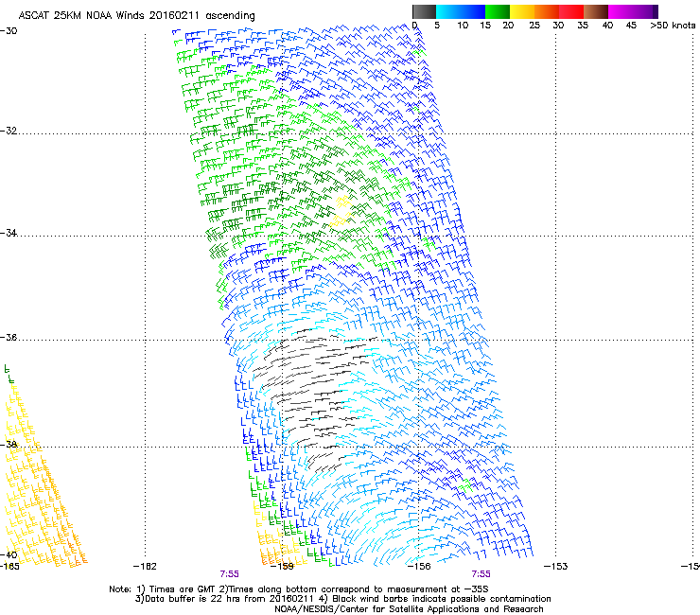The height and width of the screenshot is (615, 700).
Task: Click the right purple '7:55' time label
Action: (481, 574)
